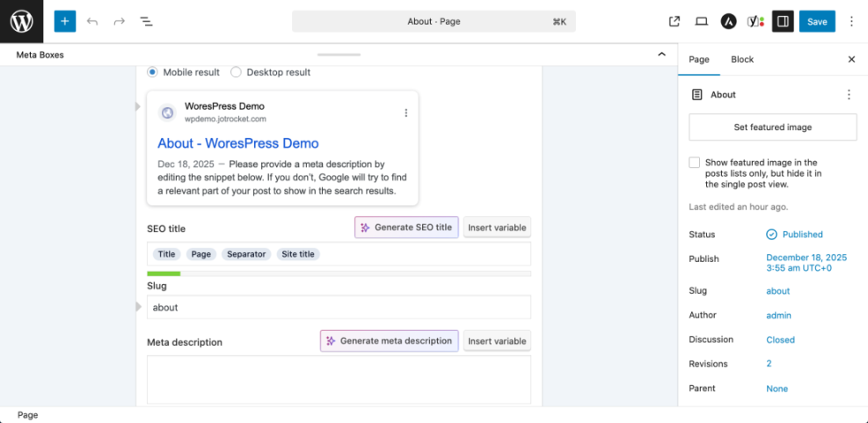Redo the last undone change
This screenshot has height=423, width=868.
(119, 22)
